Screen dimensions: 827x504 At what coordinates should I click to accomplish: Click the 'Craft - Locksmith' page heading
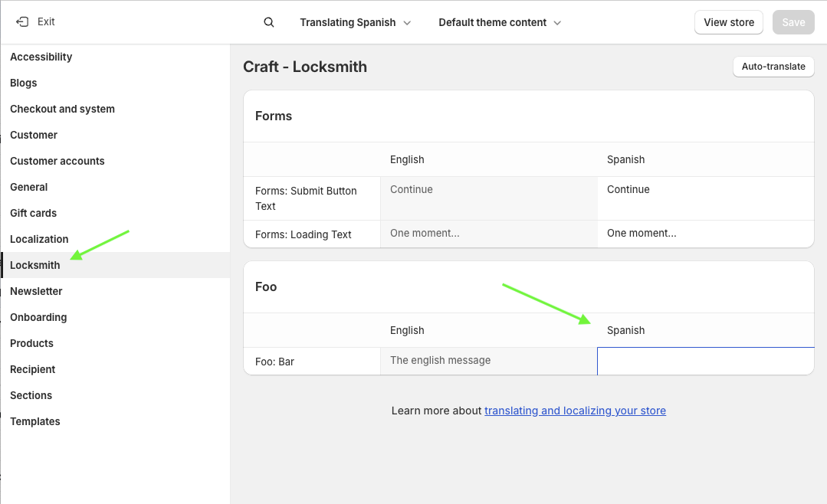tap(305, 67)
